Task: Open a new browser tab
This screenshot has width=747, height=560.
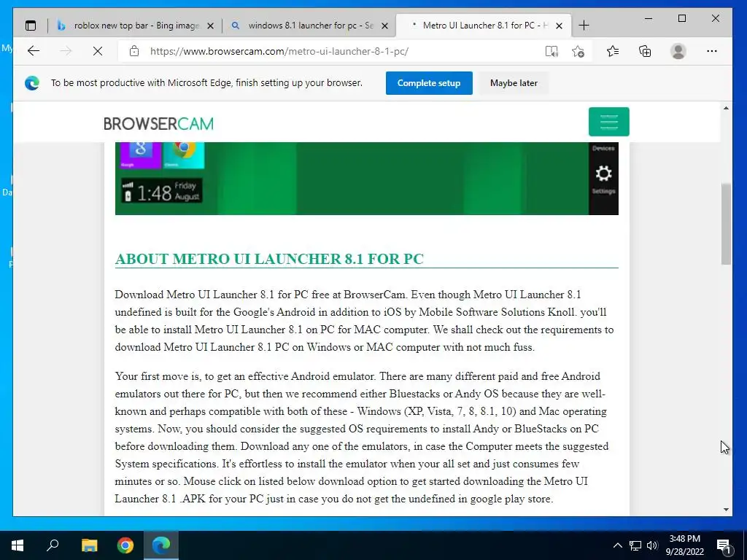Action: 584,26
